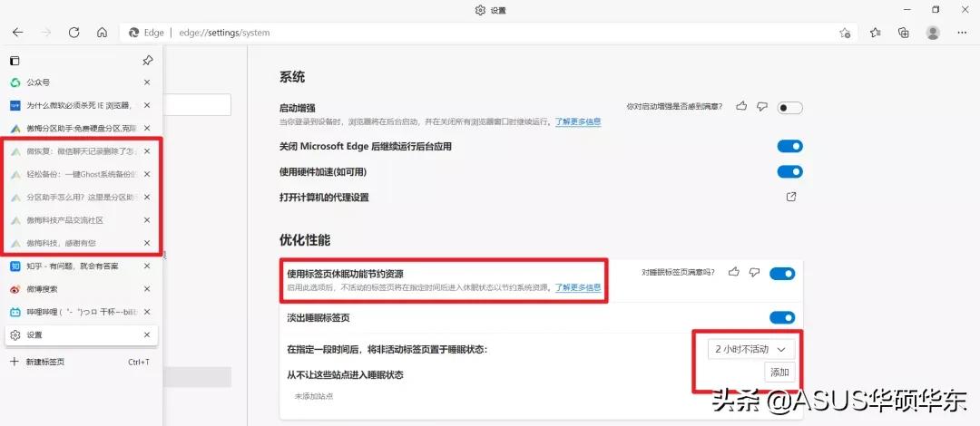The height and width of the screenshot is (426, 980).
Task: Go back with the browser back arrow
Action: click(17, 33)
